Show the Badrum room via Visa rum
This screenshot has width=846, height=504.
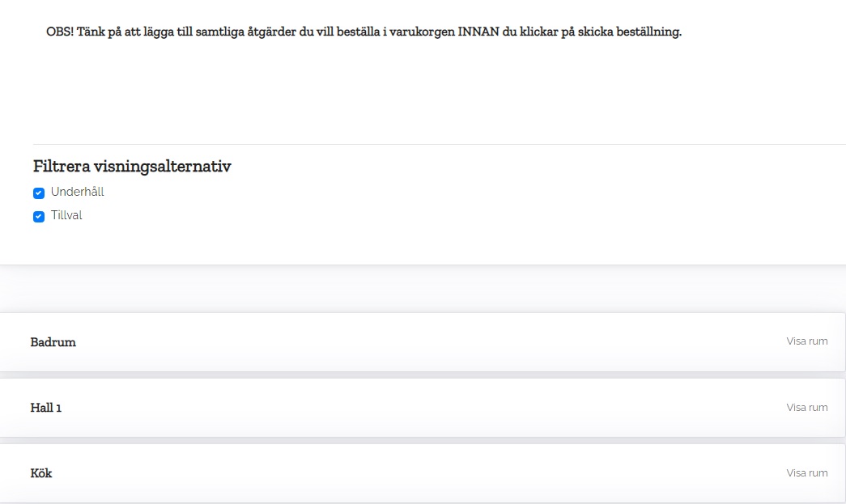[x=806, y=341]
